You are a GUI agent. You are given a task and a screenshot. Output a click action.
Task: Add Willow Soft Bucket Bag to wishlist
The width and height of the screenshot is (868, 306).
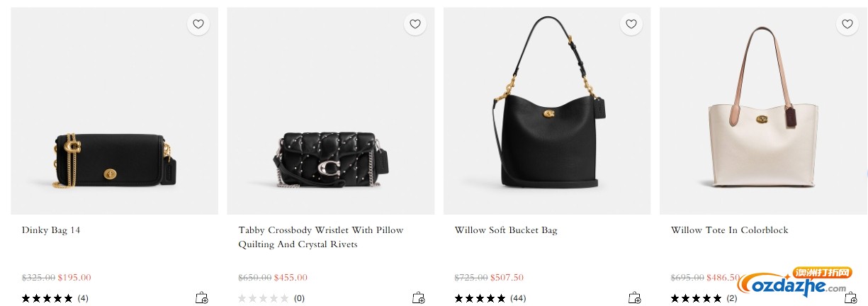(631, 24)
